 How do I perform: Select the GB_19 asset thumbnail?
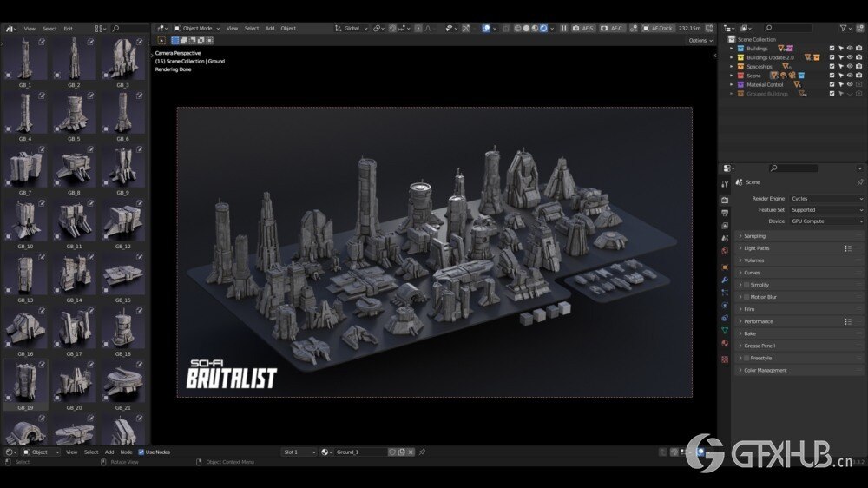tap(25, 385)
